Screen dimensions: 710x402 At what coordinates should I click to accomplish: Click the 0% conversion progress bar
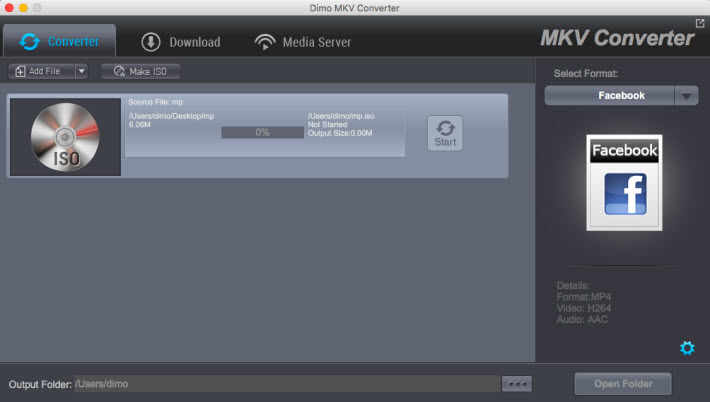coord(262,132)
